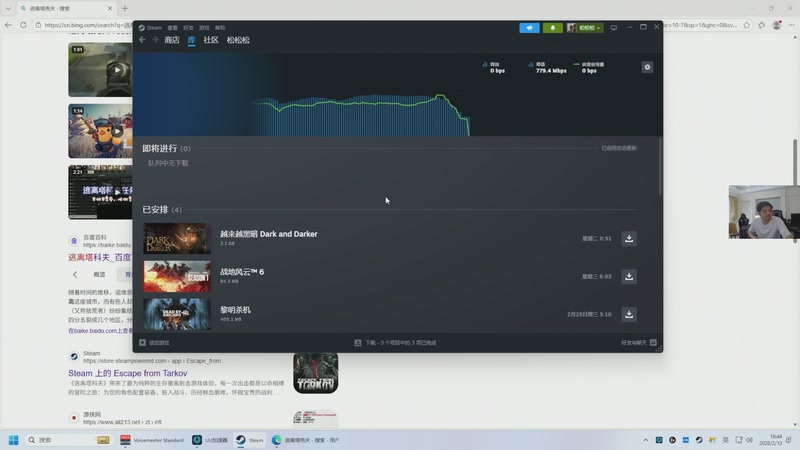Open the 帮助 menu in Steam

220,28
